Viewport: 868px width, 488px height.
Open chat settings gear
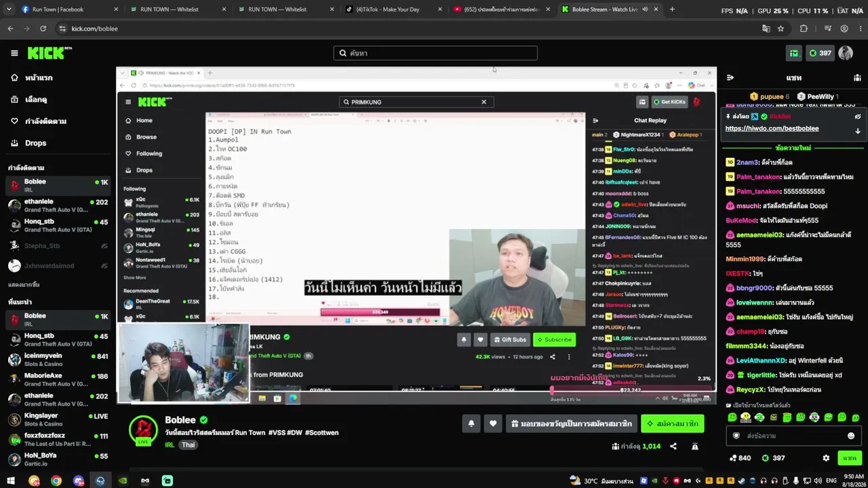tap(826, 458)
